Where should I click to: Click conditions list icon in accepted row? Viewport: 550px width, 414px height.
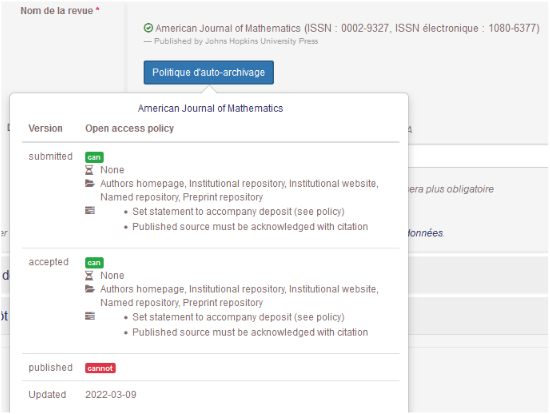[90, 316]
